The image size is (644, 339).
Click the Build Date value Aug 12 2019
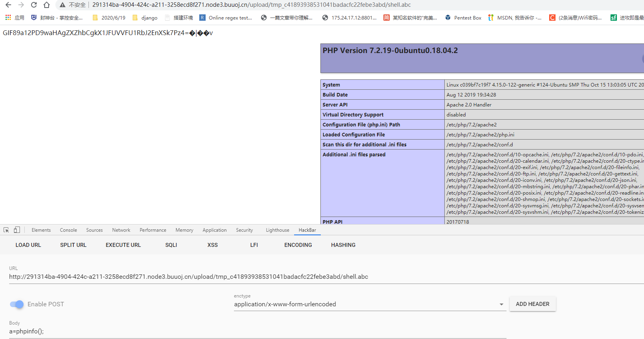pyautogui.click(x=471, y=95)
